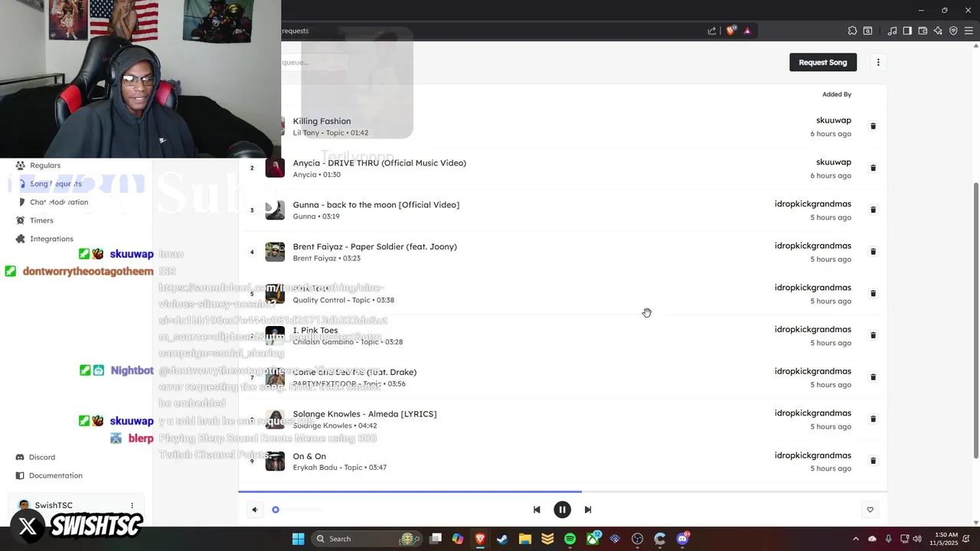Open File Explorer from the taskbar
This screenshot has height=551, width=980.
click(525, 539)
